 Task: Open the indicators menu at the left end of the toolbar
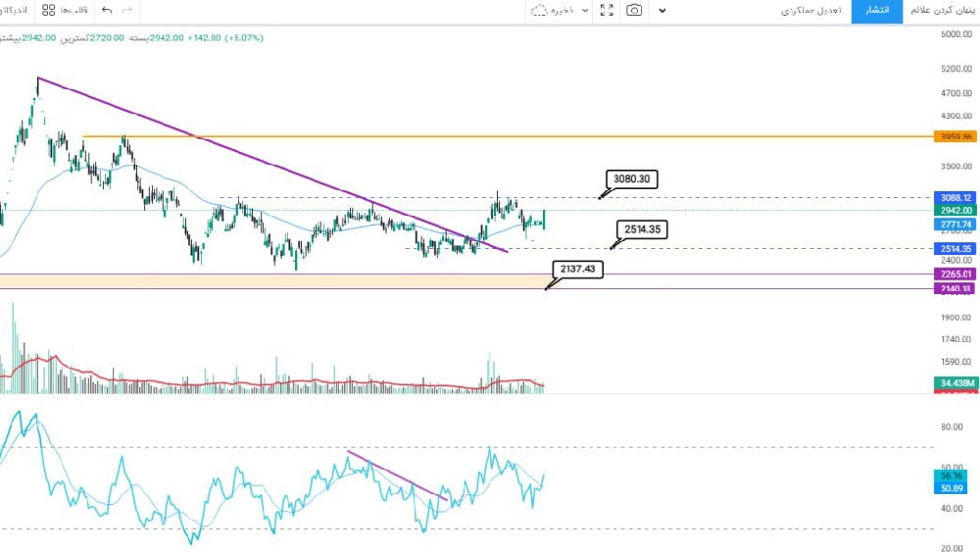pyautogui.click(x=14, y=11)
